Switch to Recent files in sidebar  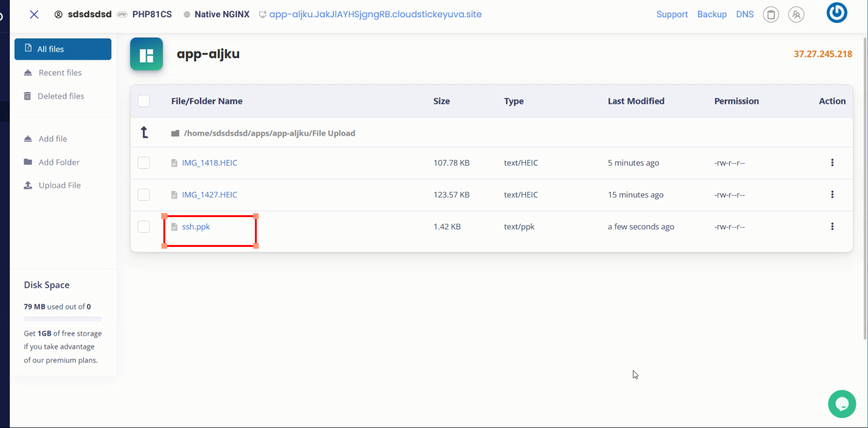(60, 73)
